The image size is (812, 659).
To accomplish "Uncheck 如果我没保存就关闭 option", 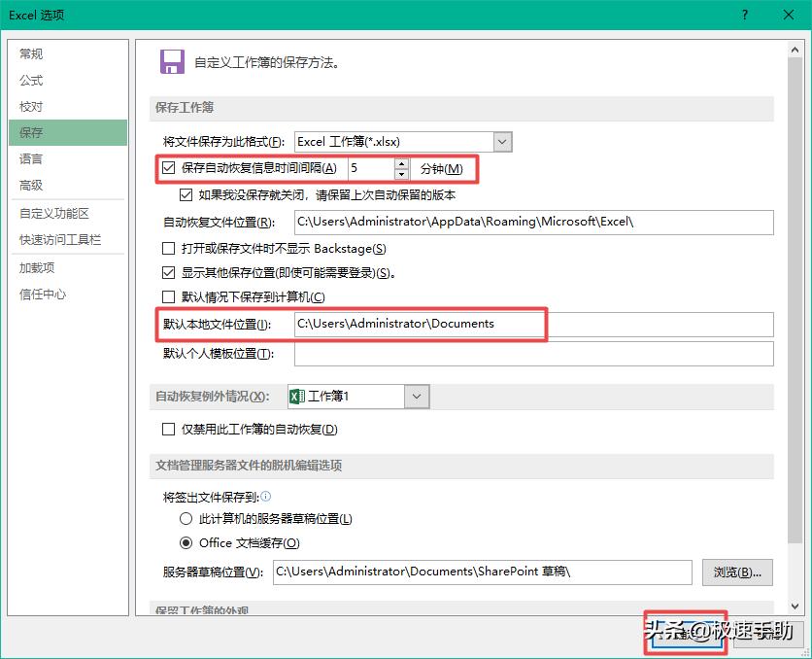I will point(186,193).
